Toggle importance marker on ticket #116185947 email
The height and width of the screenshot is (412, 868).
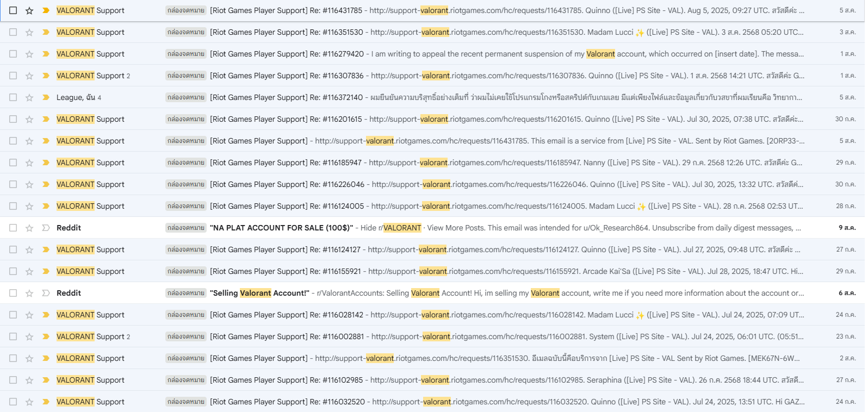[46, 163]
